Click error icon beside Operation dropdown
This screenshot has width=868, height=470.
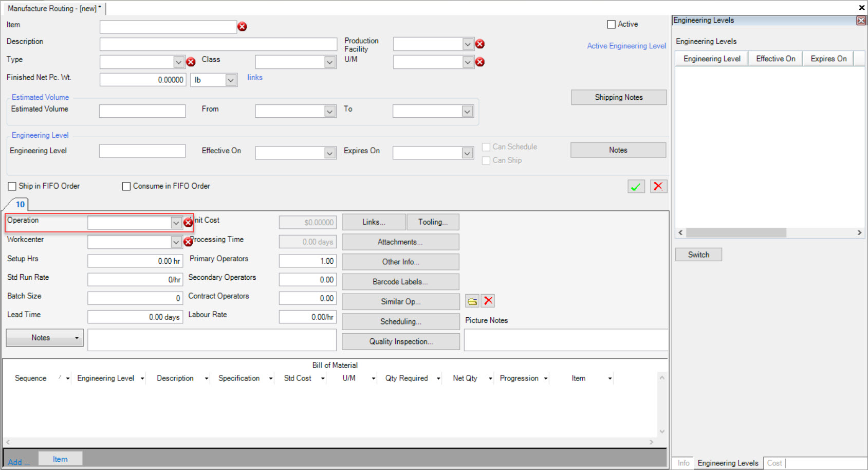pyautogui.click(x=188, y=223)
